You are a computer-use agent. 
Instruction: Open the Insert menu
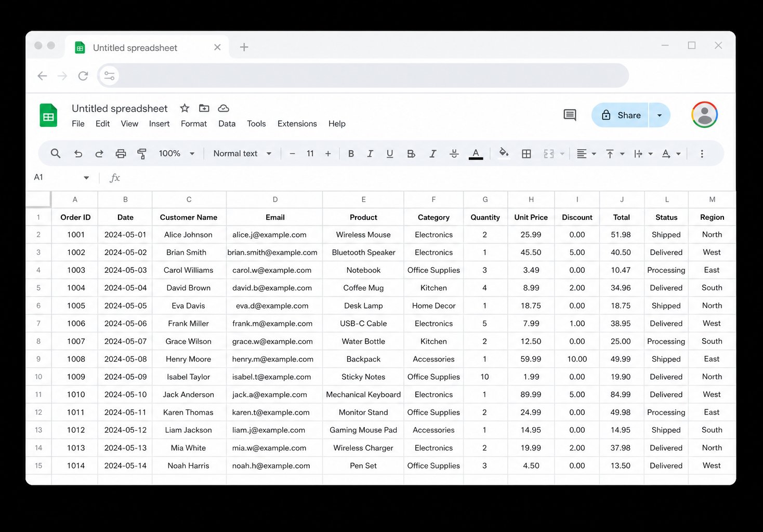[159, 124]
